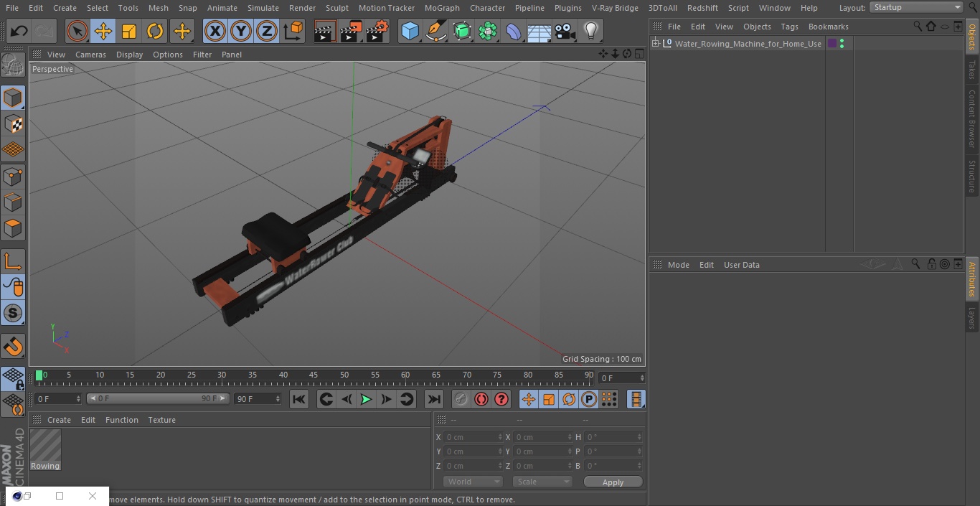
Task: Activate the Scale tool
Action: pyautogui.click(x=129, y=31)
